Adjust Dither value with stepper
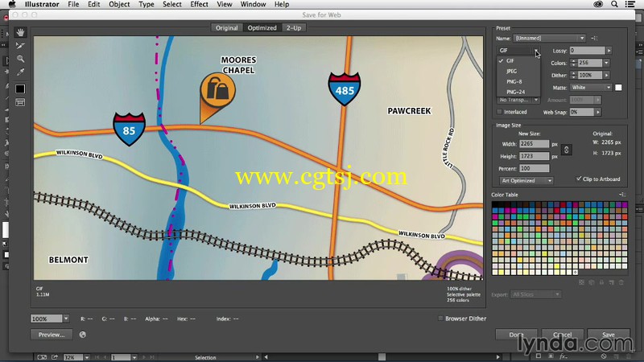 coord(574,75)
